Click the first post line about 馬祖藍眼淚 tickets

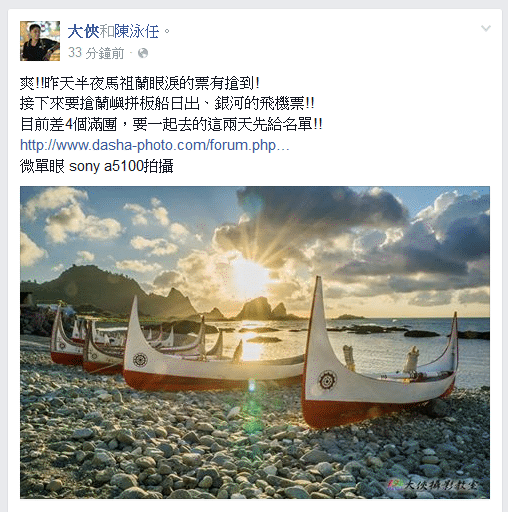tap(139, 83)
